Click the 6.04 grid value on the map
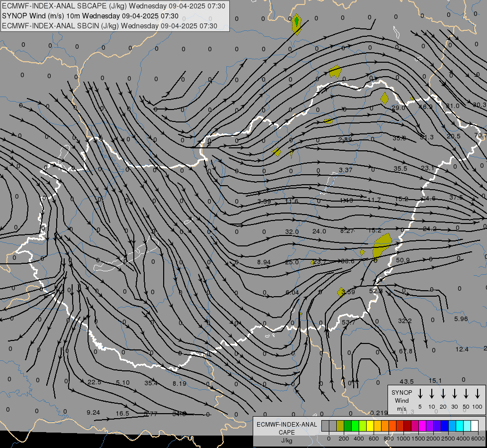The image size is (487, 448). pos(292,293)
